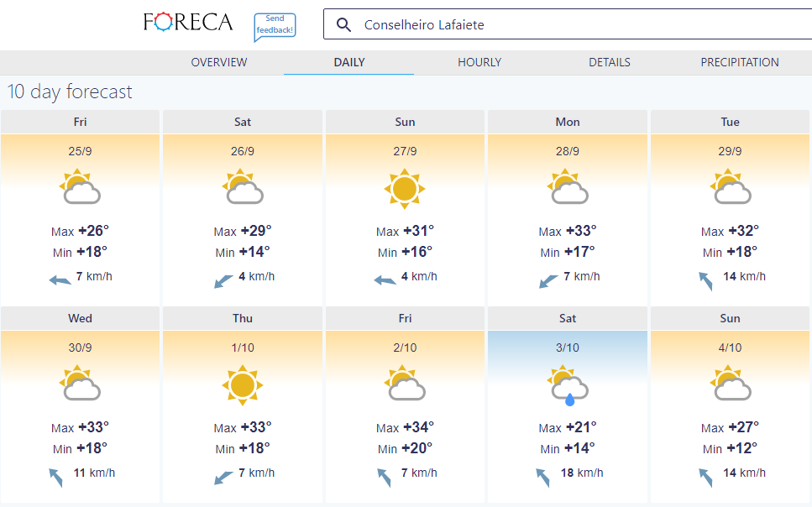Click the Conselheiro Lafaiete search field
812x507 pixels.
pyautogui.click(x=571, y=24)
